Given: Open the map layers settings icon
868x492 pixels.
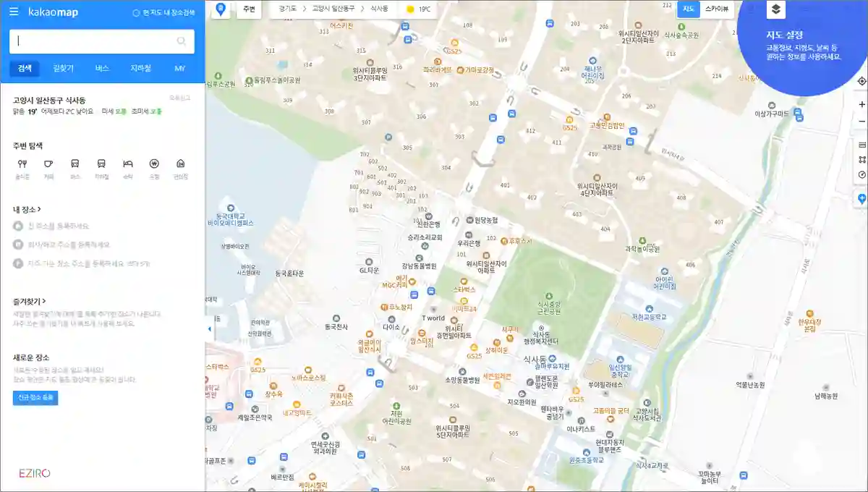Looking at the screenshot, I should point(778,10).
